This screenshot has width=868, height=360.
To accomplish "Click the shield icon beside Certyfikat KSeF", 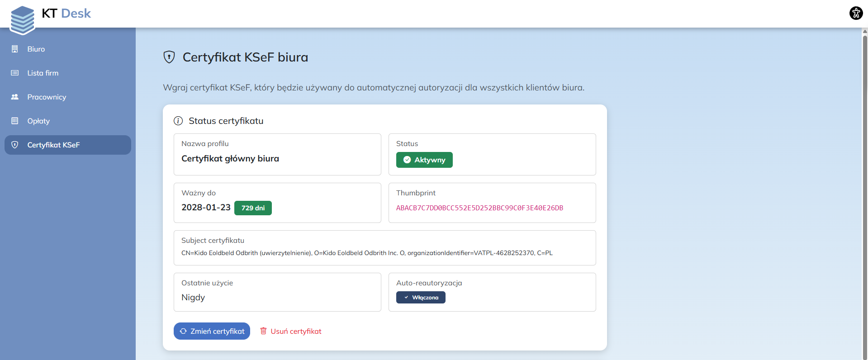I will point(15,145).
